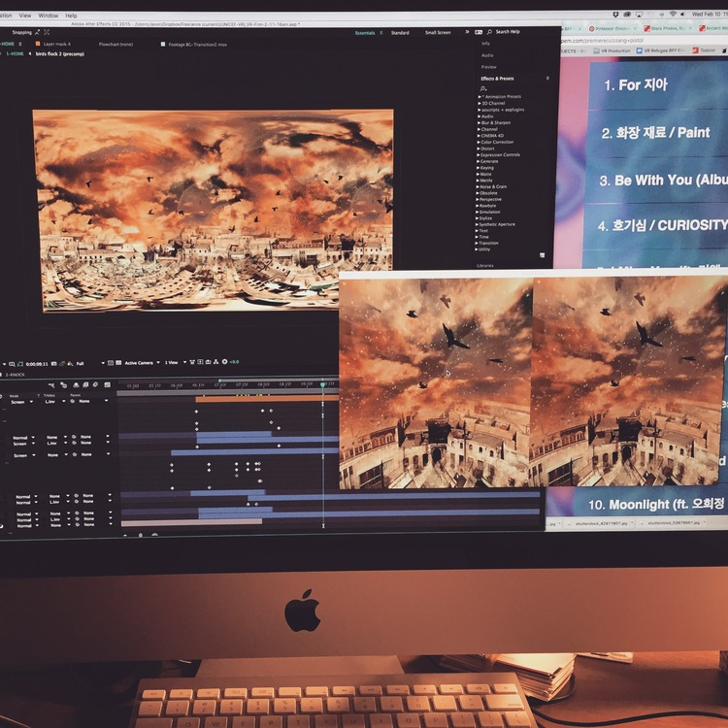Click the Search Help magnifier icon

(x=490, y=32)
